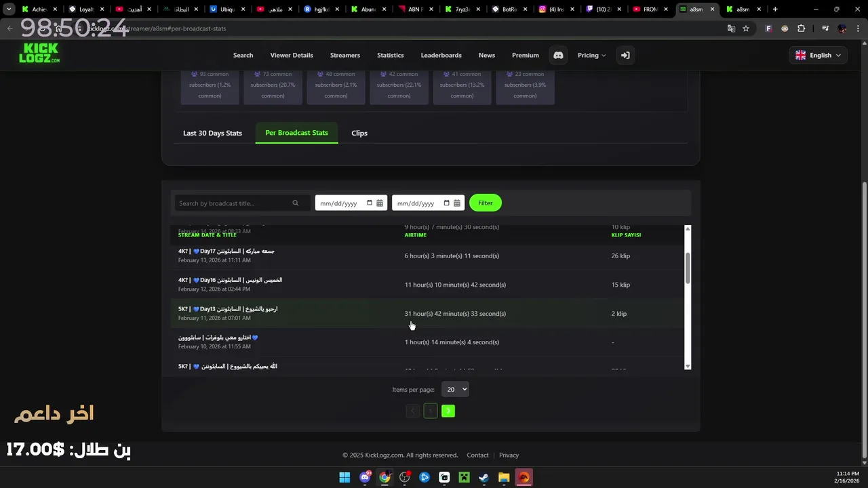
Task: Switch to the Clips tab
Action: point(359,133)
